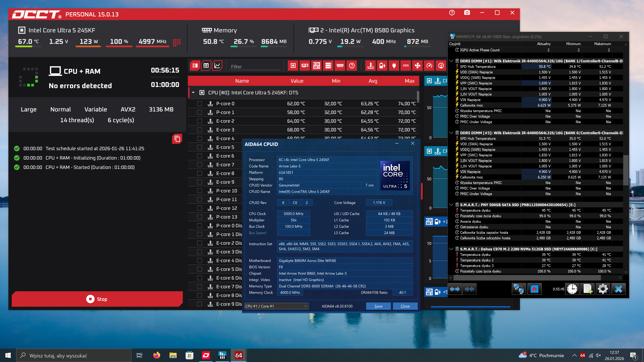This screenshot has height=362, width=644.
Task: Toggle the fan sensor filter icon
Action: [x=417, y=66]
